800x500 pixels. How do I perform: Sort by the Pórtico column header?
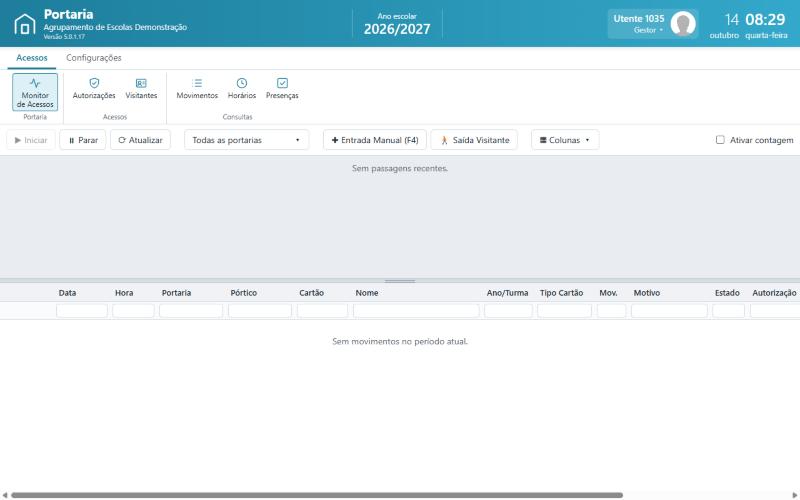[x=243, y=293]
